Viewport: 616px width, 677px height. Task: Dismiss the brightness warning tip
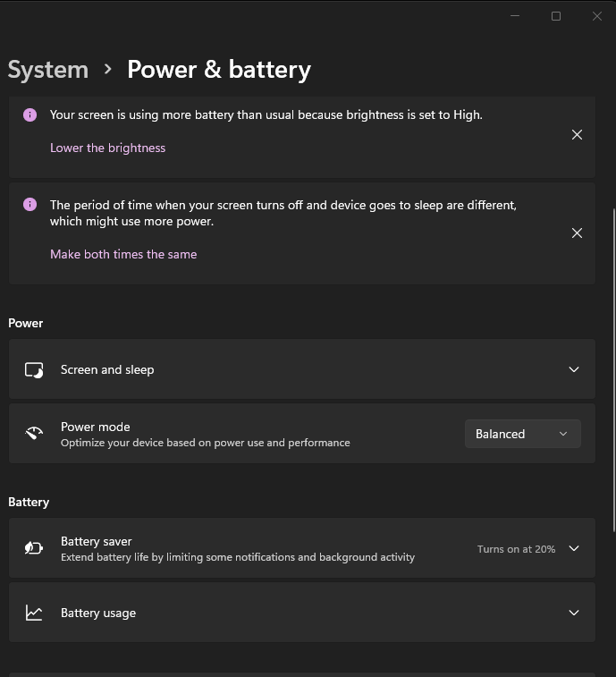(577, 135)
